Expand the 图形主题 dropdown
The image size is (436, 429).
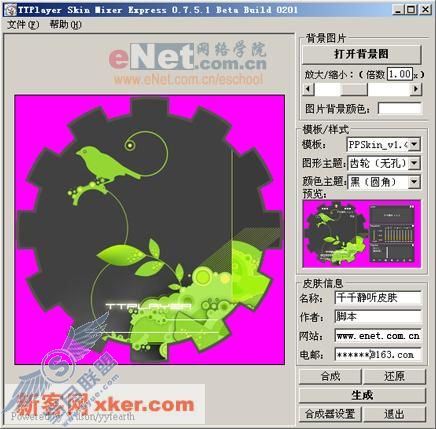point(414,163)
